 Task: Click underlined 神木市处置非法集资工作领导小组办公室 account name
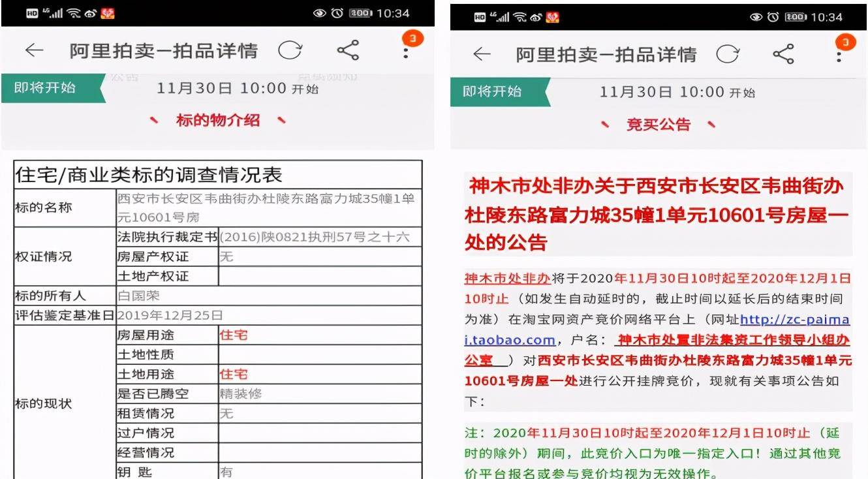pos(658,350)
